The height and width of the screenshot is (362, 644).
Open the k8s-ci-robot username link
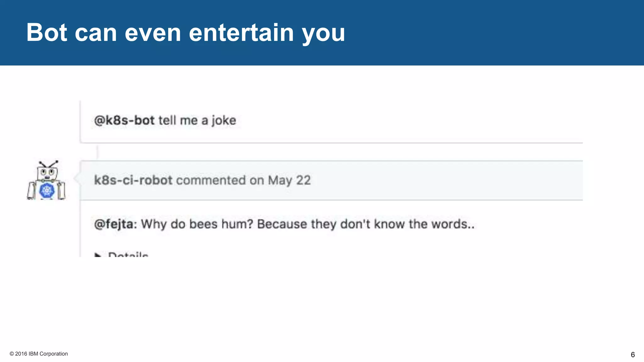133,180
